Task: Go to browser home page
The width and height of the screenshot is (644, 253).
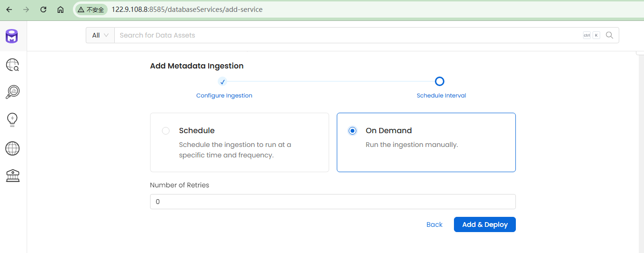Action: [x=60, y=10]
